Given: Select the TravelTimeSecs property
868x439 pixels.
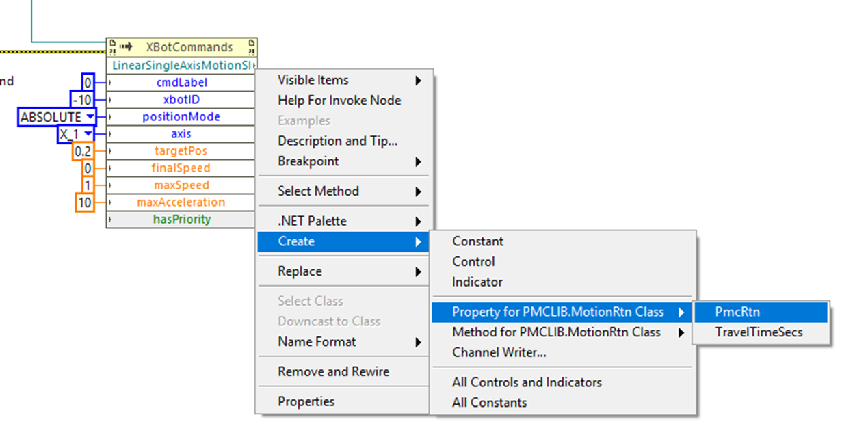Looking at the screenshot, I should coord(759,332).
